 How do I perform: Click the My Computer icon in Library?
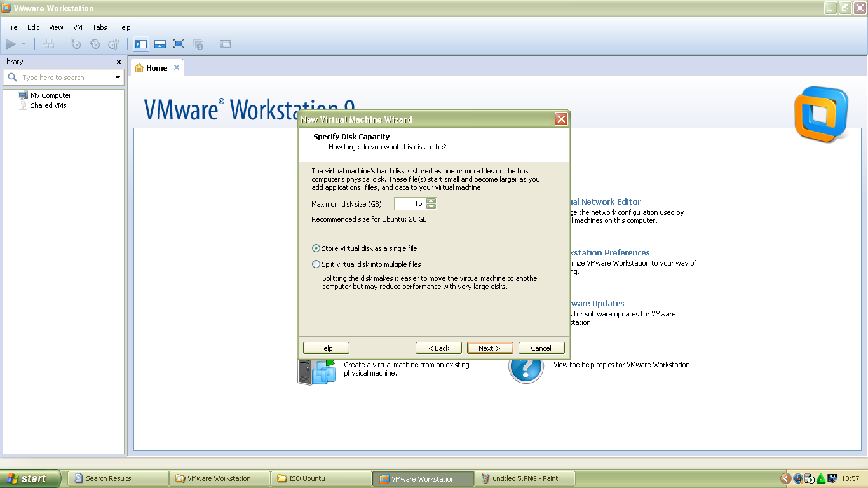(x=23, y=95)
